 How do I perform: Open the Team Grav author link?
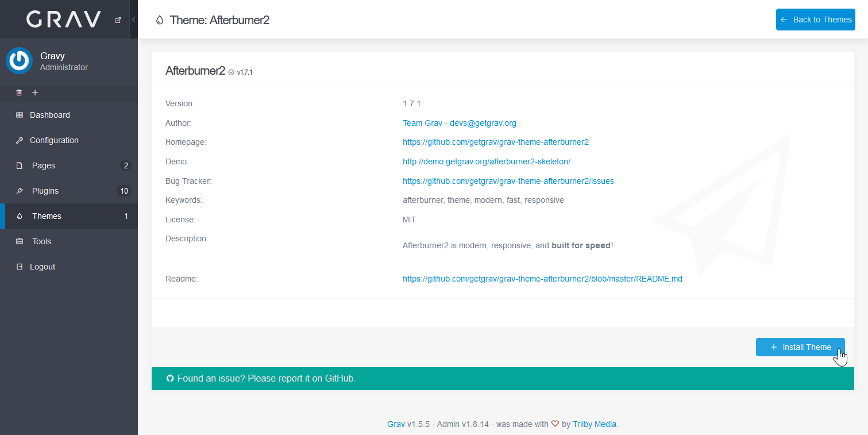[x=460, y=123]
